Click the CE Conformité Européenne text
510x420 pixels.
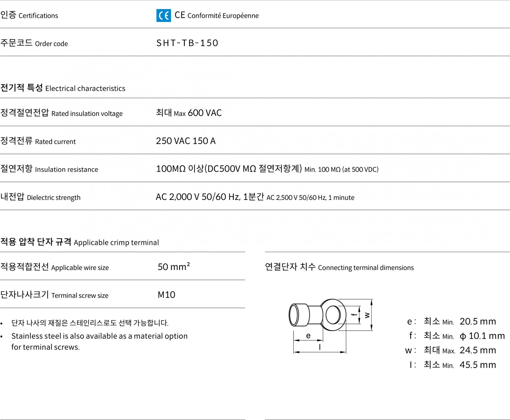(x=216, y=15)
